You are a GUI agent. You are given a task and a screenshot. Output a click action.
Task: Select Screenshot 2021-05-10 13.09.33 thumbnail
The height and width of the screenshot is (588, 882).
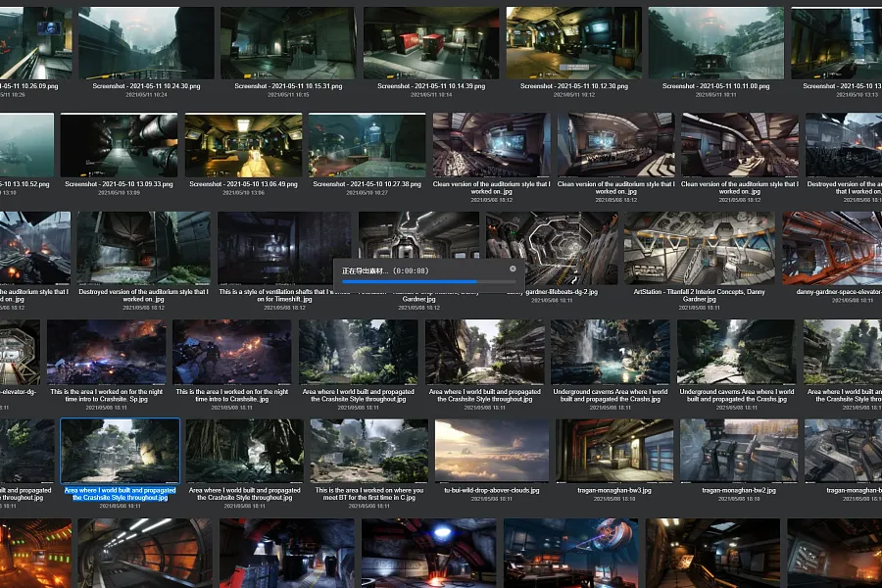119,145
